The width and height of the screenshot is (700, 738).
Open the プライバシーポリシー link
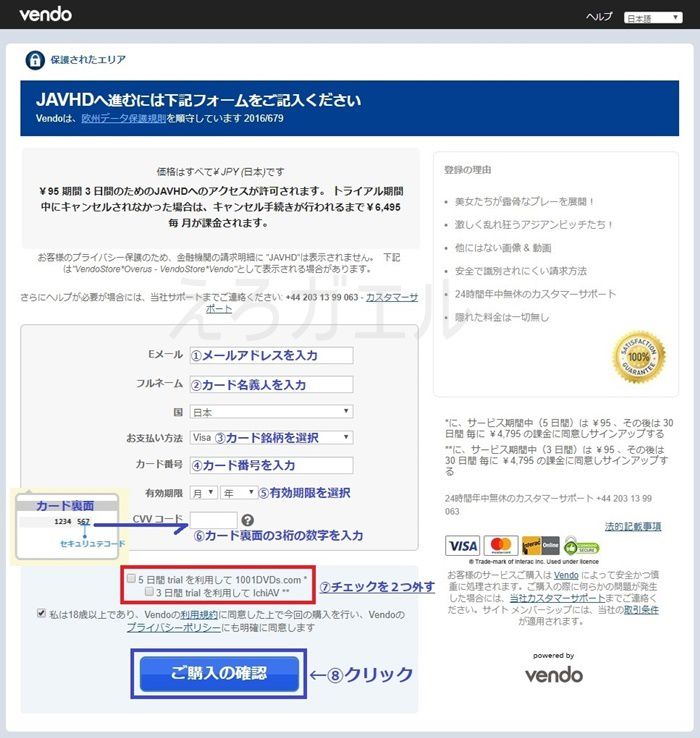pos(174,628)
